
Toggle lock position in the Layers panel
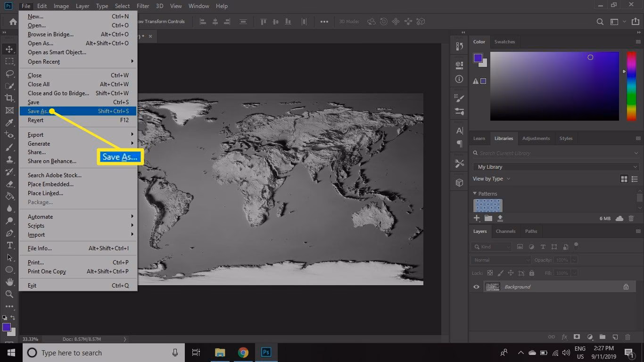tap(511, 272)
